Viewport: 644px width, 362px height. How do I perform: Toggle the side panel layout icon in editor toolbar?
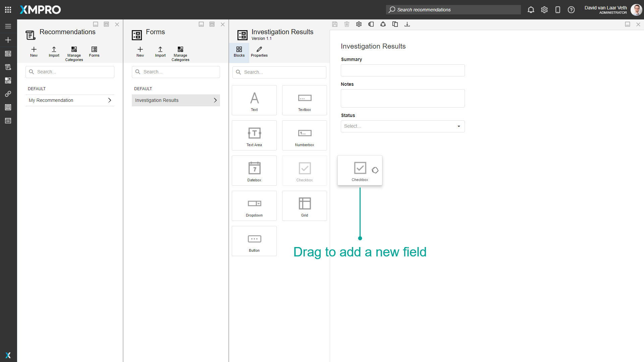pyautogui.click(x=371, y=24)
